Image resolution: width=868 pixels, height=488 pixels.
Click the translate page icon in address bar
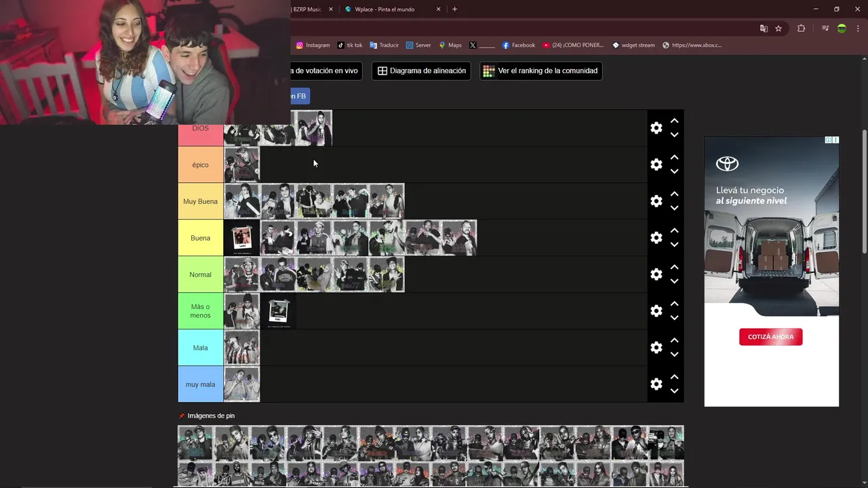point(764,28)
